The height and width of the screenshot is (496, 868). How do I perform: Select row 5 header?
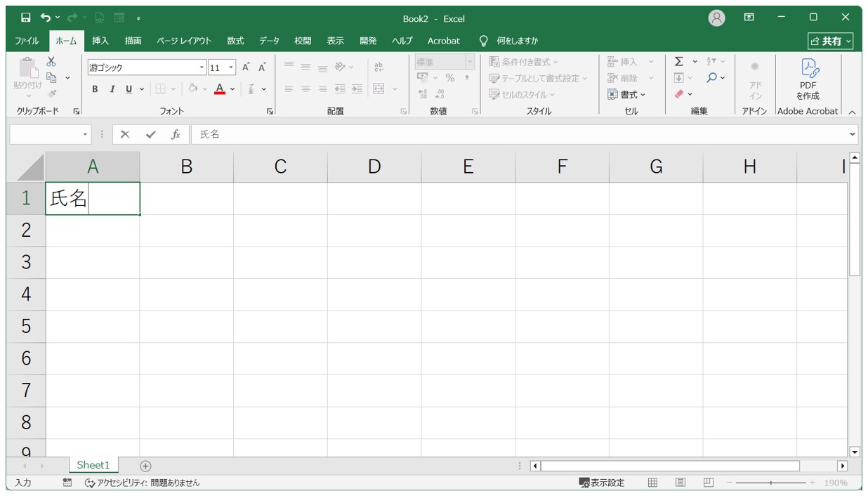click(26, 326)
